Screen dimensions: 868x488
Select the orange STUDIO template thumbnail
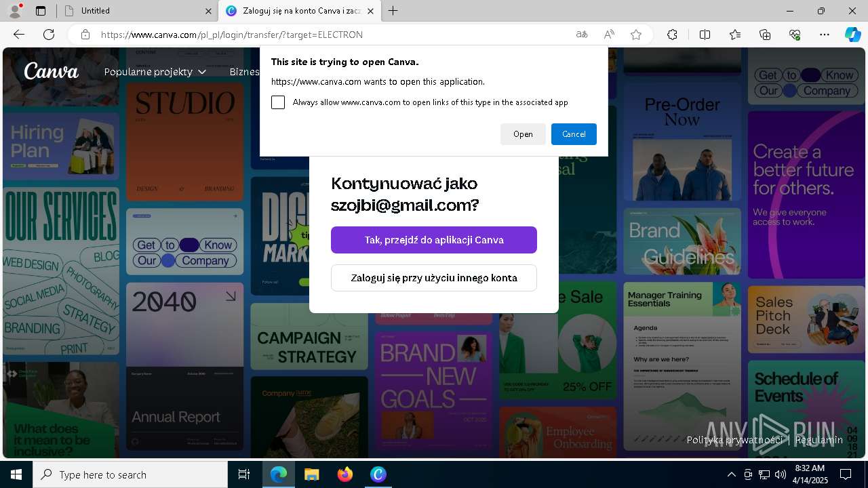(x=184, y=141)
